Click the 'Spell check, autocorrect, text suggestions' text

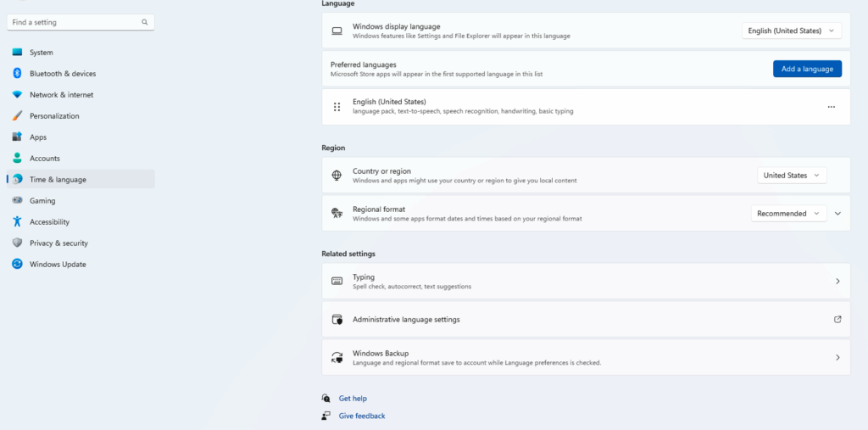[x=412, y=287]
